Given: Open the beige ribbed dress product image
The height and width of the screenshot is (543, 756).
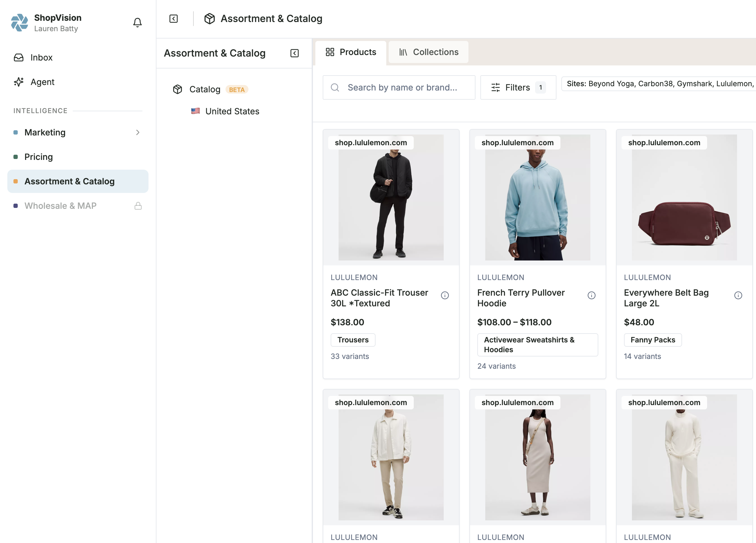Looking at the screenshot, I should click(538, 457).
